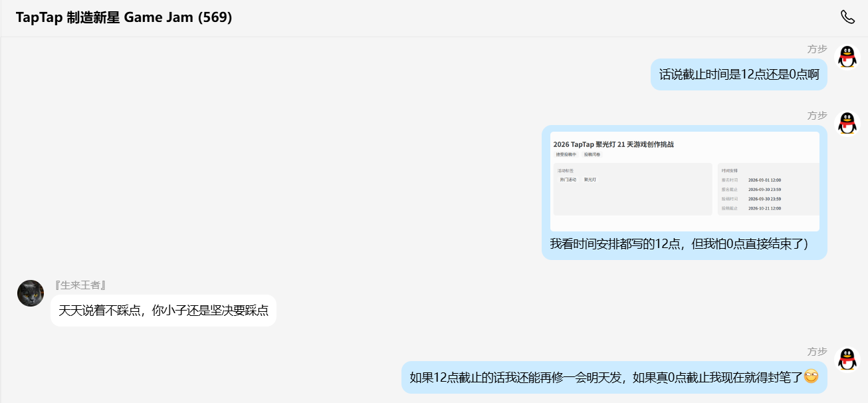
Task: Click the name 方步 above the schedule image
Action: click(817, 116)
